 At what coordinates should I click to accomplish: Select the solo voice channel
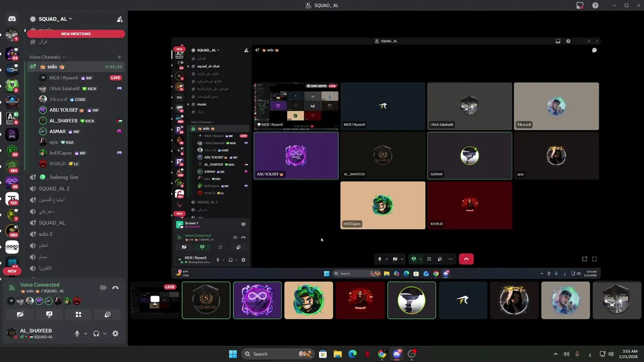click(x=75, y=66)
